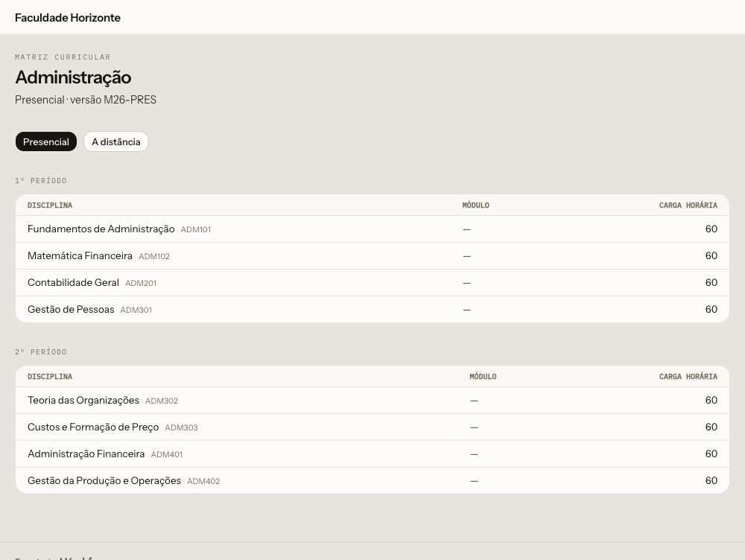Viewport: 745px width, 560px height.
Task: Click the Módulo header in 2º período table
Action: click(483, 377)
